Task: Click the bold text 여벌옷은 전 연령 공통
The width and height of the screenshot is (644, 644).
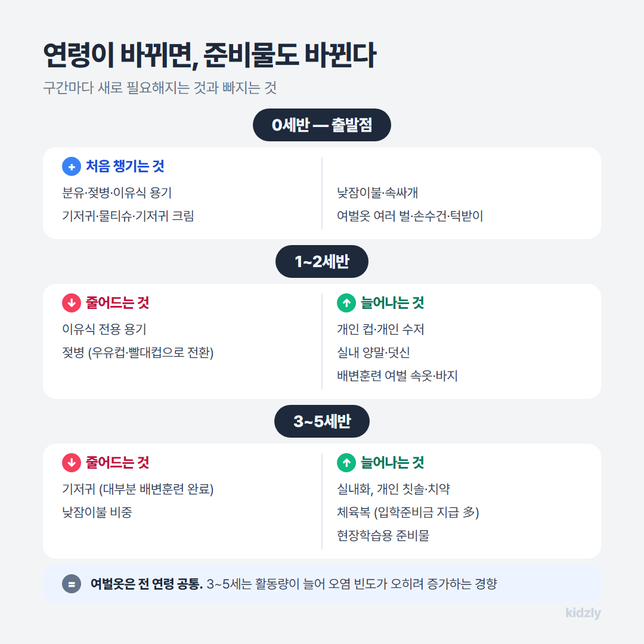Action: pyautogui.click(x=147, y=584)
